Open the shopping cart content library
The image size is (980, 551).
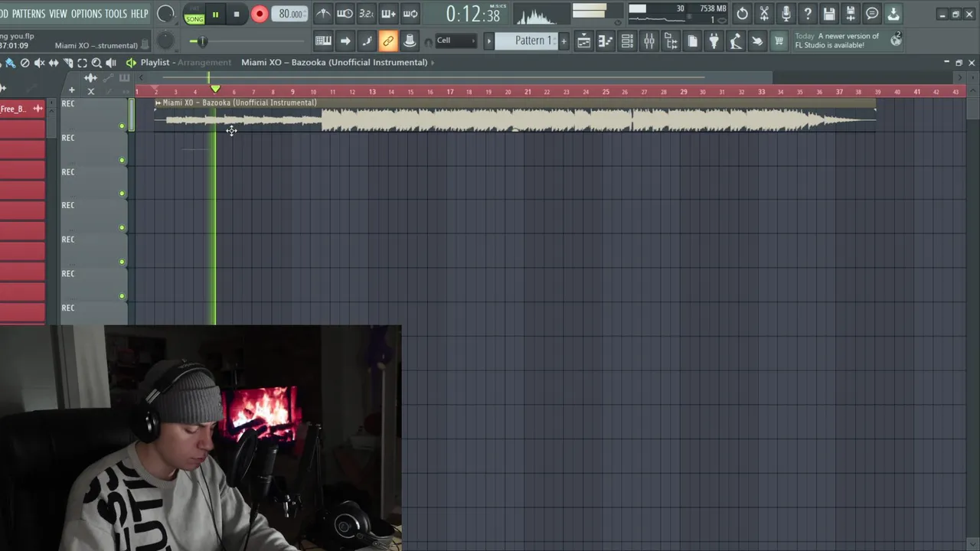(779, 41)
